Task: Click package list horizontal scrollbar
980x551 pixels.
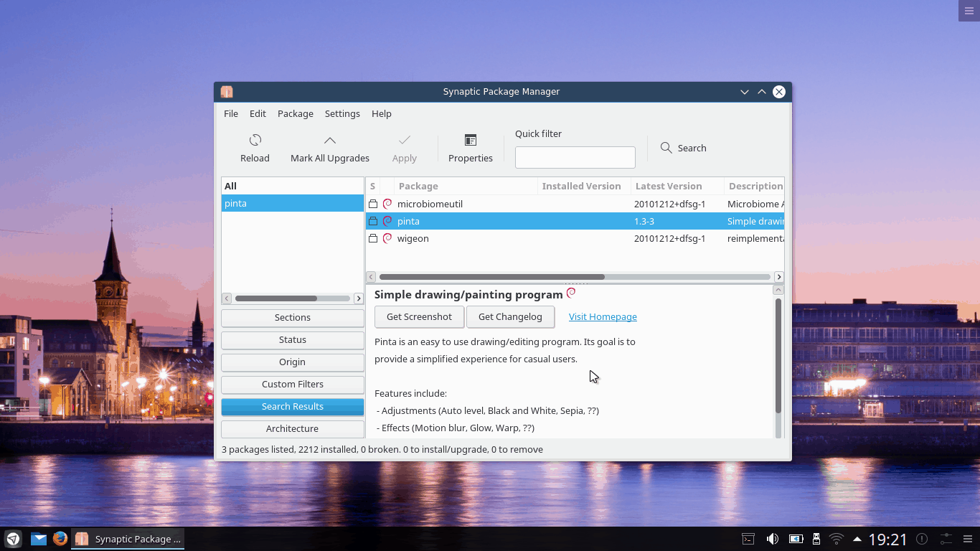Action: click(492, 277)
